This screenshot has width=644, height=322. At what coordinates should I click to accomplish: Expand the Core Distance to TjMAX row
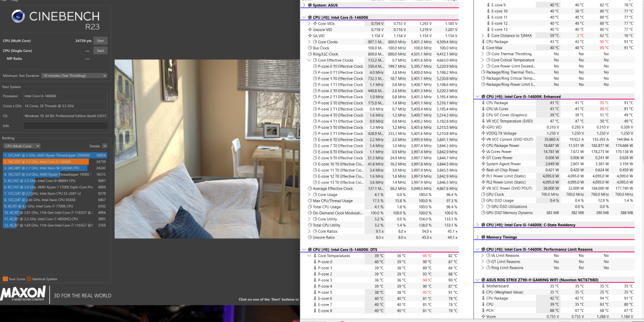tap(482, 36)
